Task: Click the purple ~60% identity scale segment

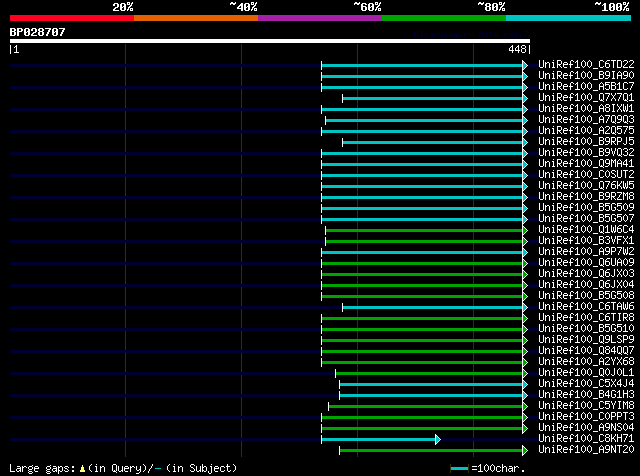Action: (x=320, y=18)
